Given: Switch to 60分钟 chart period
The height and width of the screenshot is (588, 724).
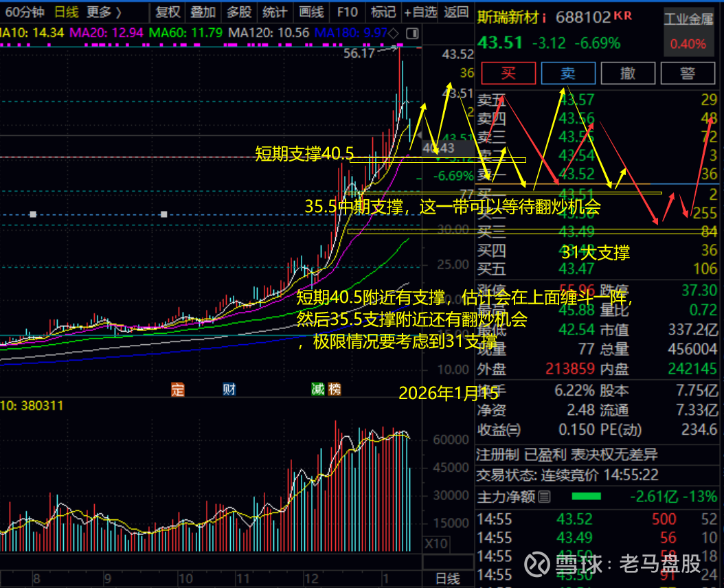Looking at the screenshot, I should (x=25, y=12).
